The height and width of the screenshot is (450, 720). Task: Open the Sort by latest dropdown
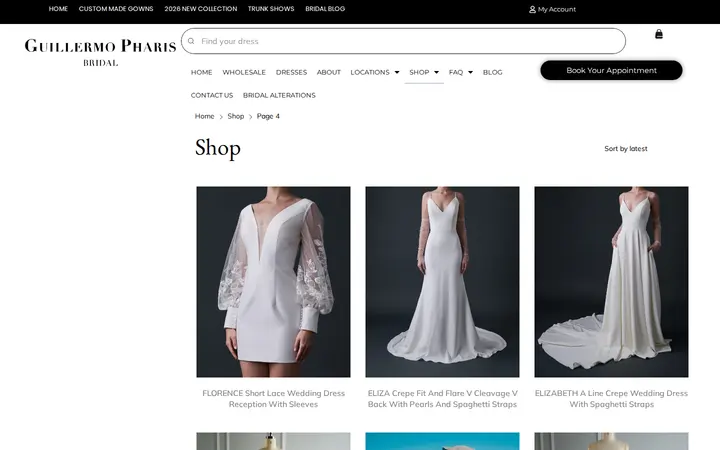[625, 149]
